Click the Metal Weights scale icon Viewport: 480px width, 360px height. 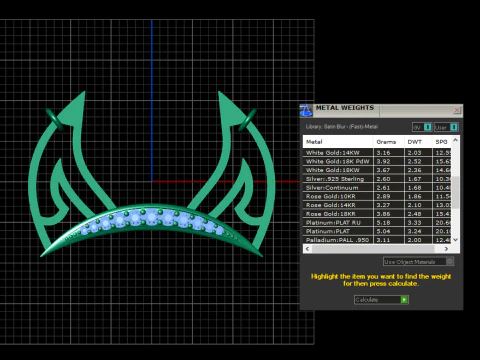click(x=306, y=110)
